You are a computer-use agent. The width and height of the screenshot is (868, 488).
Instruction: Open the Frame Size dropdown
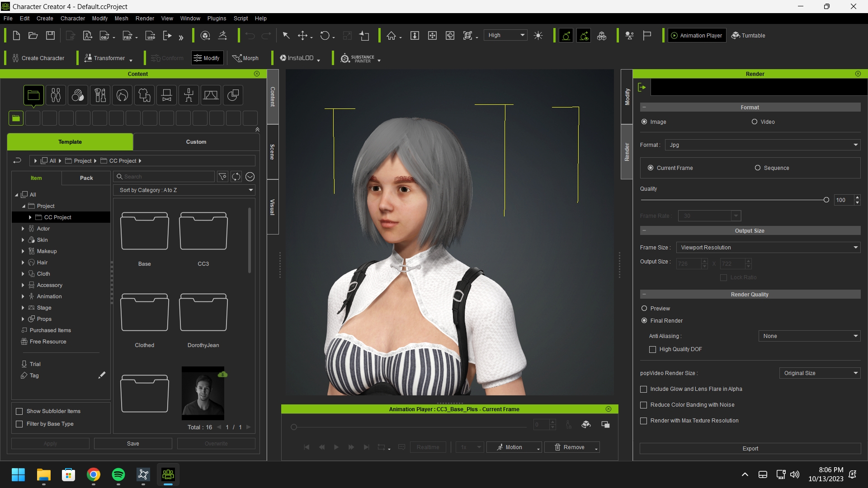point(768,248)
